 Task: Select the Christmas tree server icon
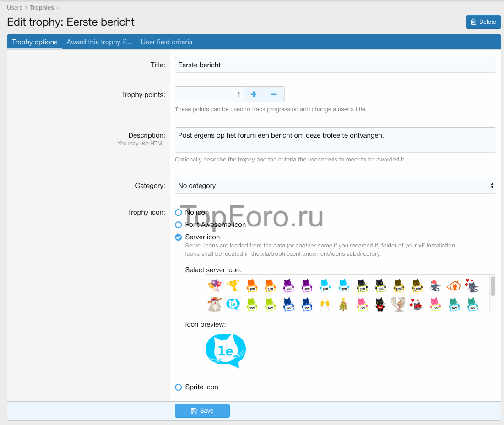[343, 304]
